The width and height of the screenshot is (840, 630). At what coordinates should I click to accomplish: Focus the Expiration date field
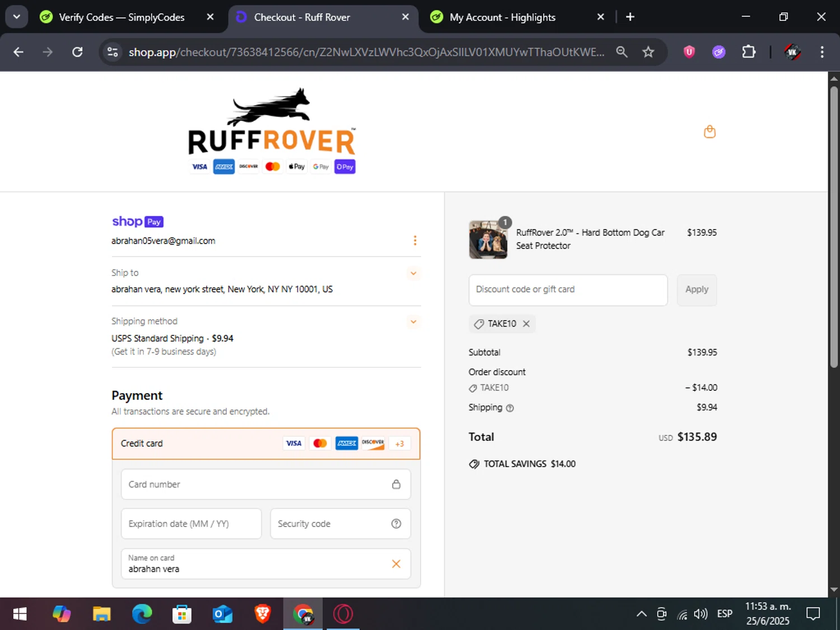click(x=191, y=524)
